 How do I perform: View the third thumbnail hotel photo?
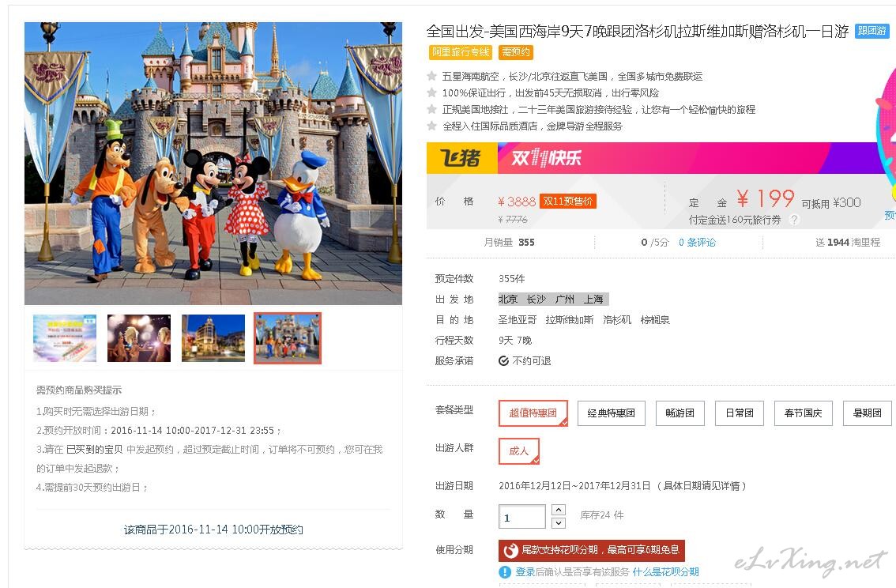click(213, 338)
